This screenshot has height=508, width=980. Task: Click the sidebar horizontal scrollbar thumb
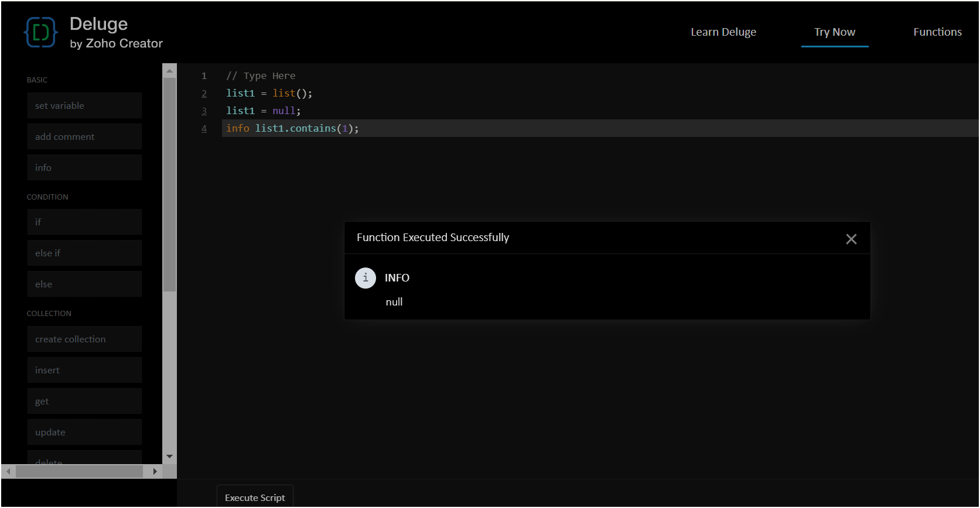(x=79, y=471)
